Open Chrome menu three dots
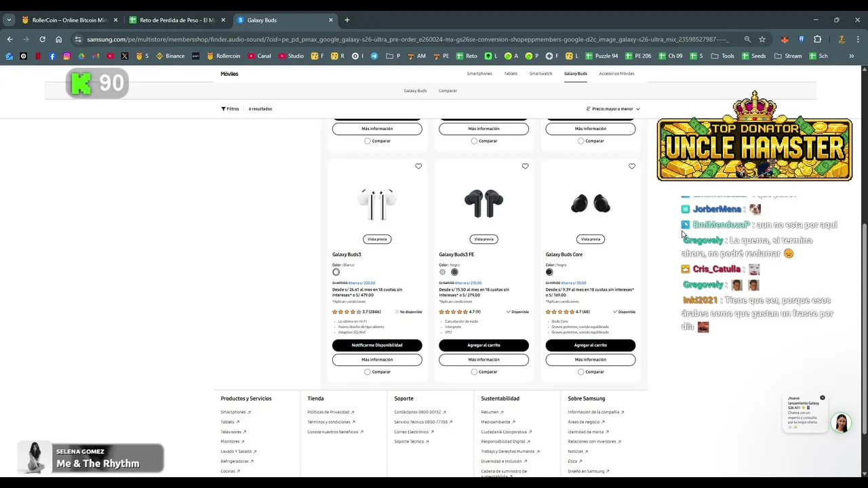 pos(856,39)
